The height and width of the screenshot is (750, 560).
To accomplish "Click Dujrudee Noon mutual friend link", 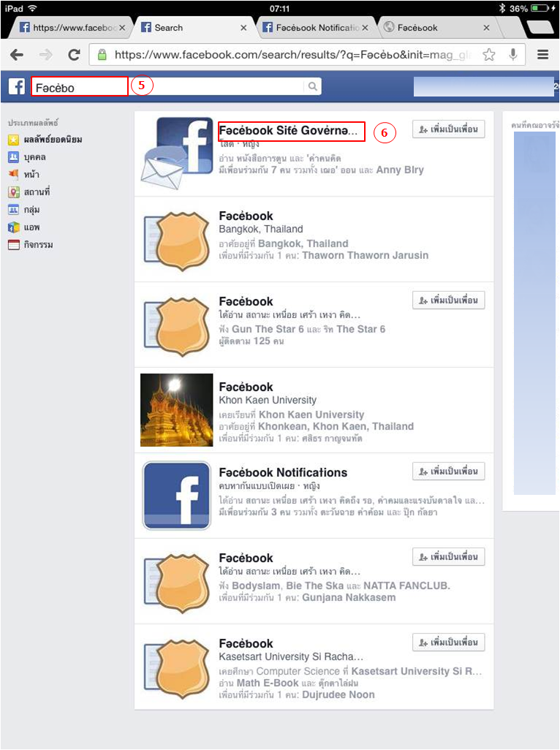I will pyautogui.click(x=338, y=695).
